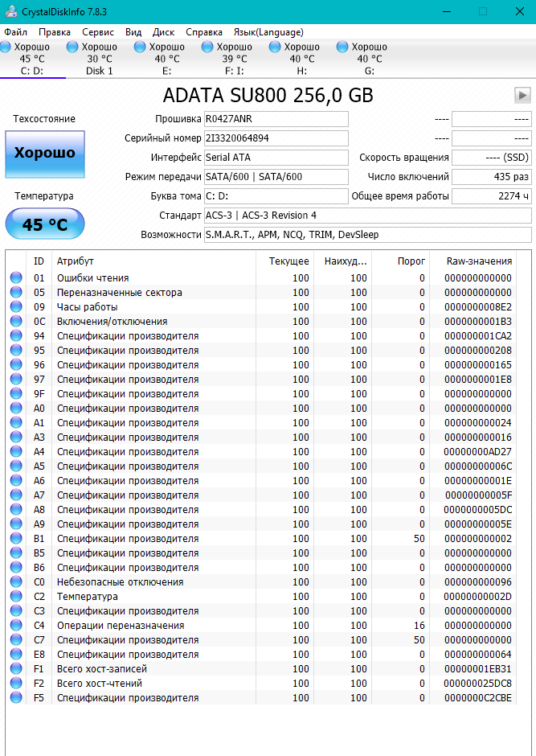
Task: Click the serial number field 2I3320064894
Action: (276, 138)
